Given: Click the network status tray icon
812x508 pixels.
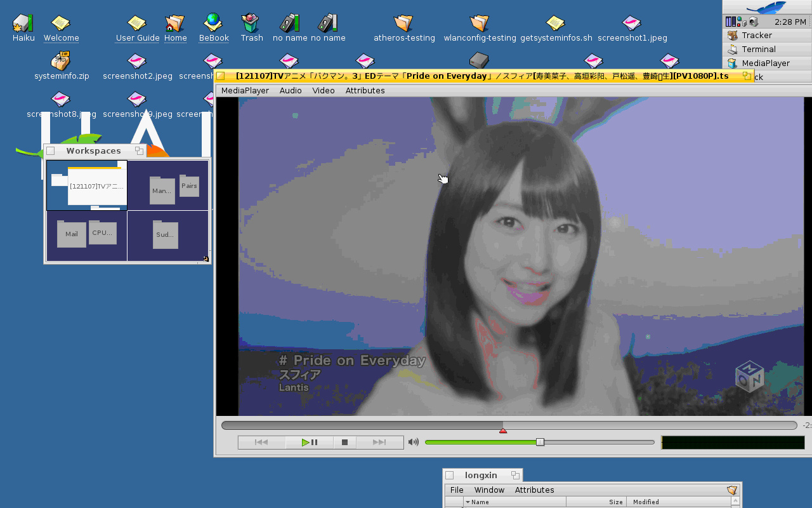Looking at the screenshot, I should [x=740, y=22].
